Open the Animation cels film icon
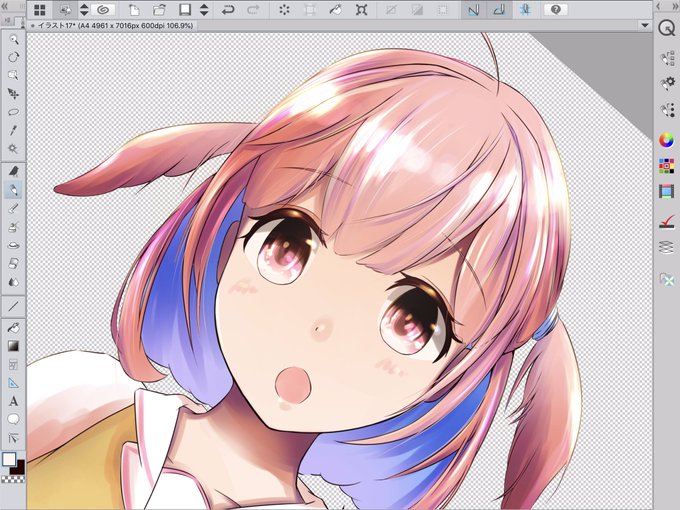The height and width of the screenshot is (510, 680). pyautogui.click(x=667, y=191)
